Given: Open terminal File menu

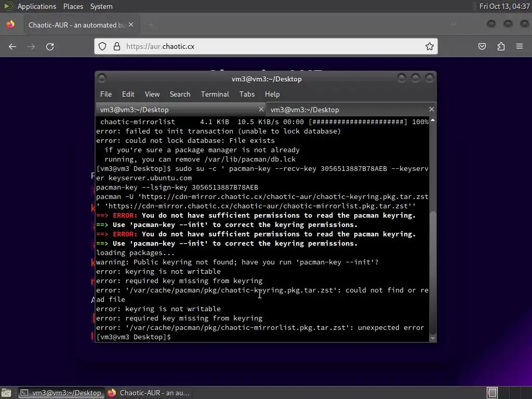Looking at the screenshot, I should tap(106, 95).
